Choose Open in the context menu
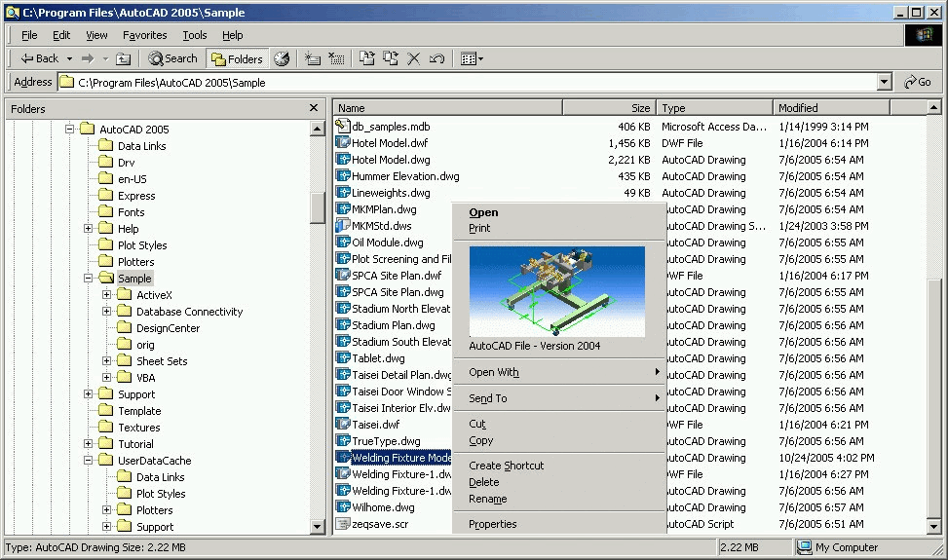Viewport: 948px width, 560px height. 483,212
